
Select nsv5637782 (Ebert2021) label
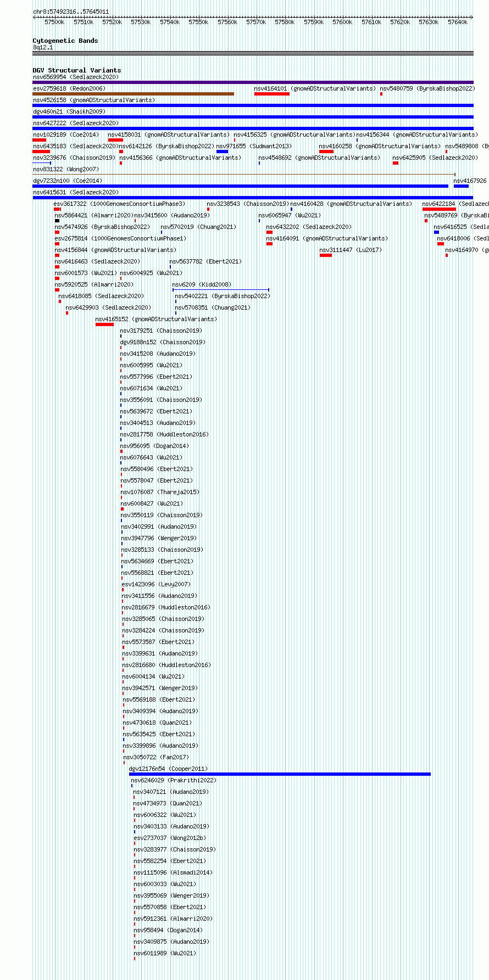point(205,261)
